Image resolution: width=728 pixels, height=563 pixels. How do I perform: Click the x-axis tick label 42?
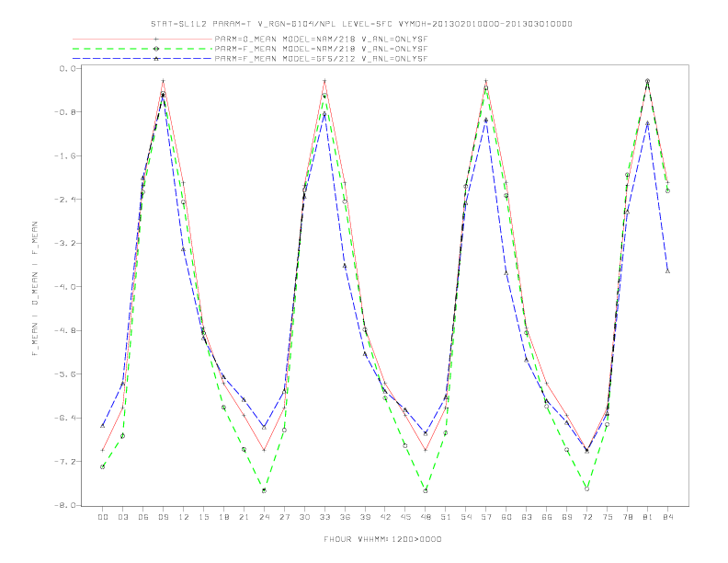(x=385, y=517)
